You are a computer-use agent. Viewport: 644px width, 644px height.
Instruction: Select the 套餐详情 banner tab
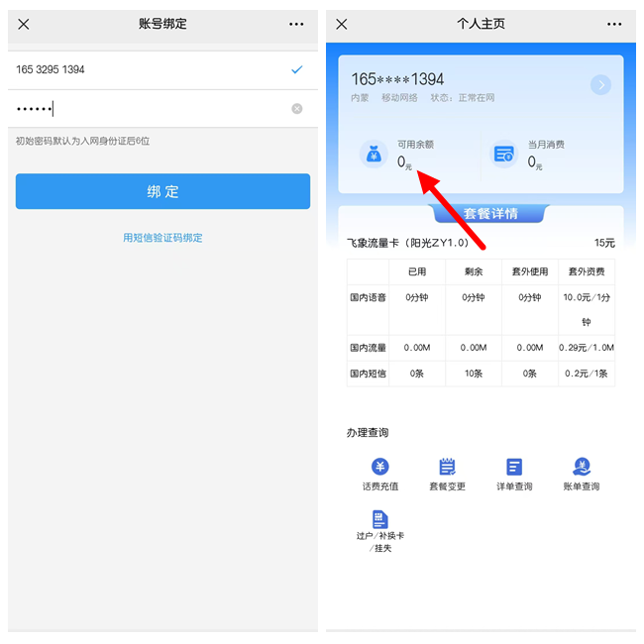click(x=488, y=213)
